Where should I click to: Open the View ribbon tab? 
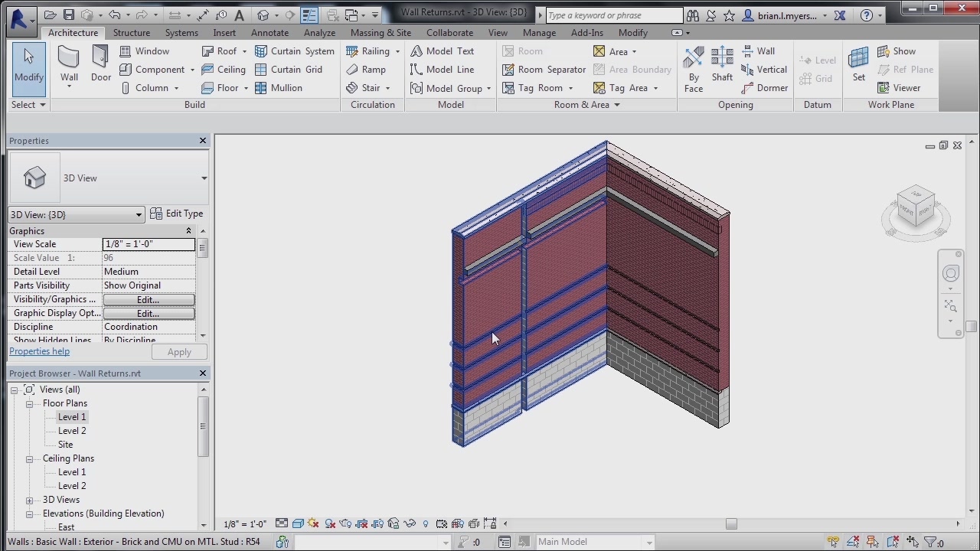[498, 33]
